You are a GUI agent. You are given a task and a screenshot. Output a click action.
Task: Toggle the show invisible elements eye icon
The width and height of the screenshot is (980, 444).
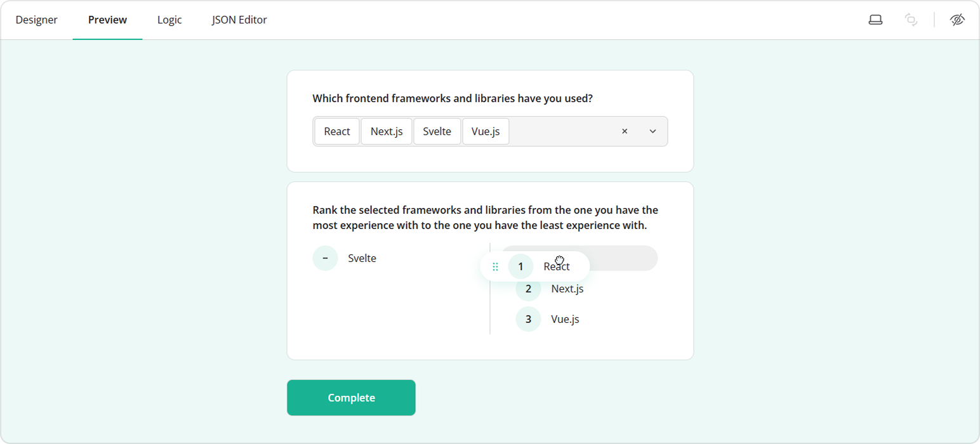point(957,20)
